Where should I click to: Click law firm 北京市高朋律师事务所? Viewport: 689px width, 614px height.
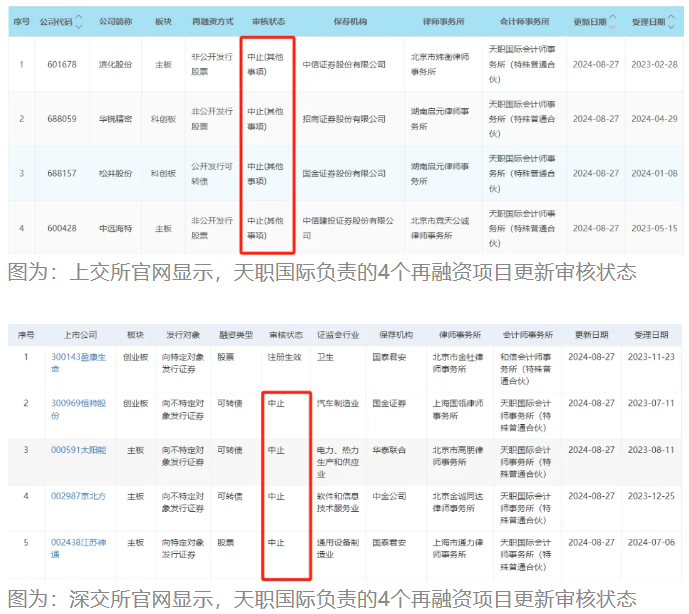click(458, 456)
